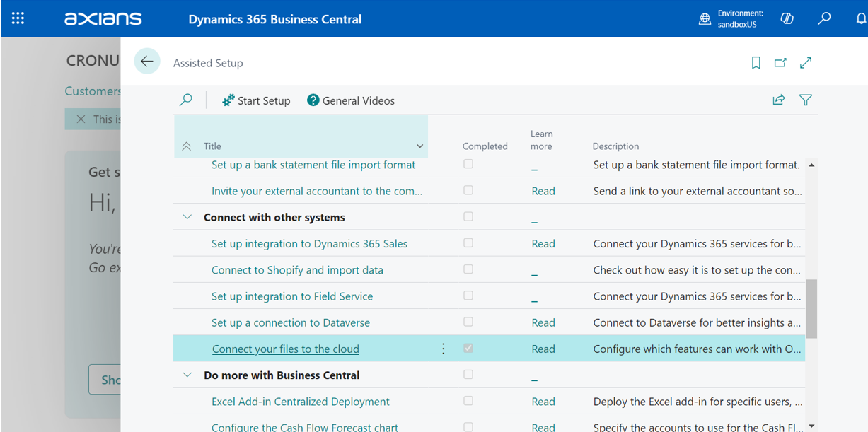Expand the page with the full-screen arrows icon

coord(806,63)
